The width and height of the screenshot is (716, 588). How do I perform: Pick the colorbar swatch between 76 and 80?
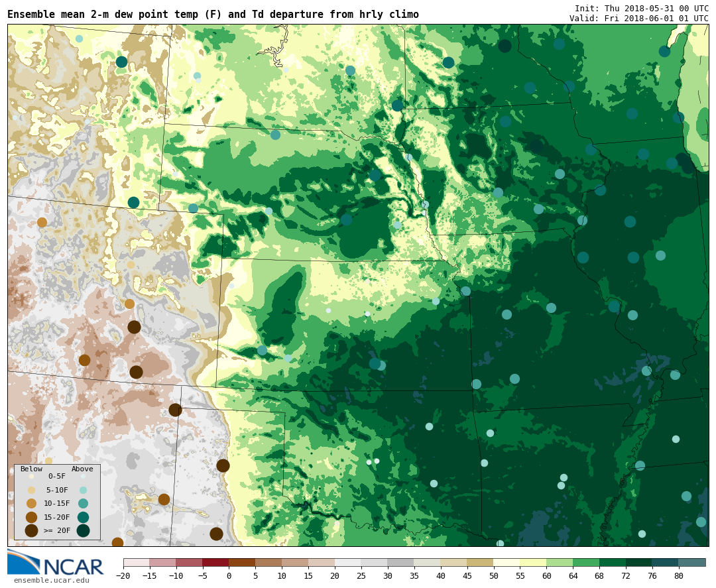666,562
